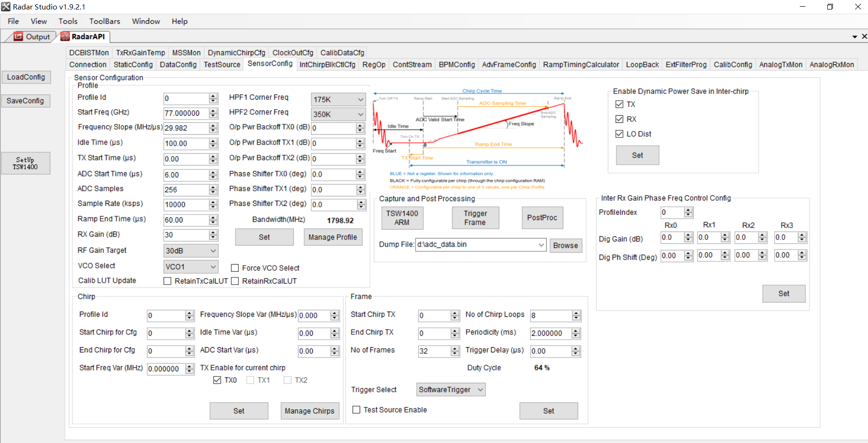Screen dimensions: 868x443
Task: Uncheck TX0 enable for current chirp
Action: [217, 380]
